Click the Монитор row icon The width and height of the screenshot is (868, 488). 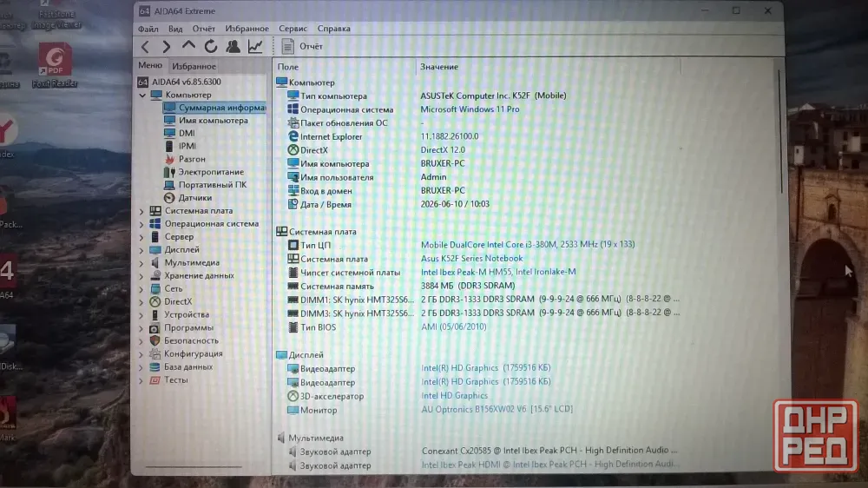tap(293, 410)
